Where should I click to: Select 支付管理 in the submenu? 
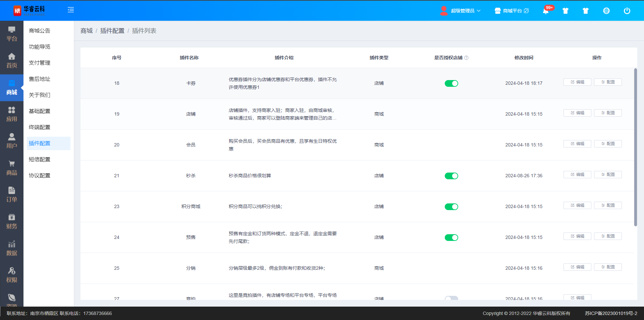pos(40,63)
